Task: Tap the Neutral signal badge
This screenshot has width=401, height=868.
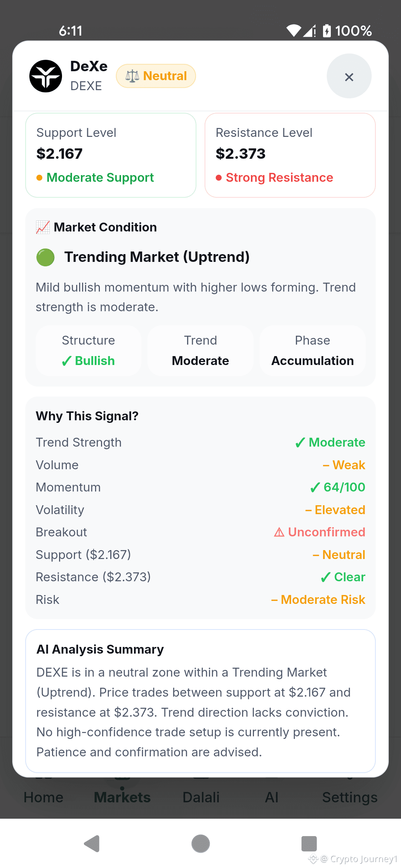Action: click(x=156, y=76)
